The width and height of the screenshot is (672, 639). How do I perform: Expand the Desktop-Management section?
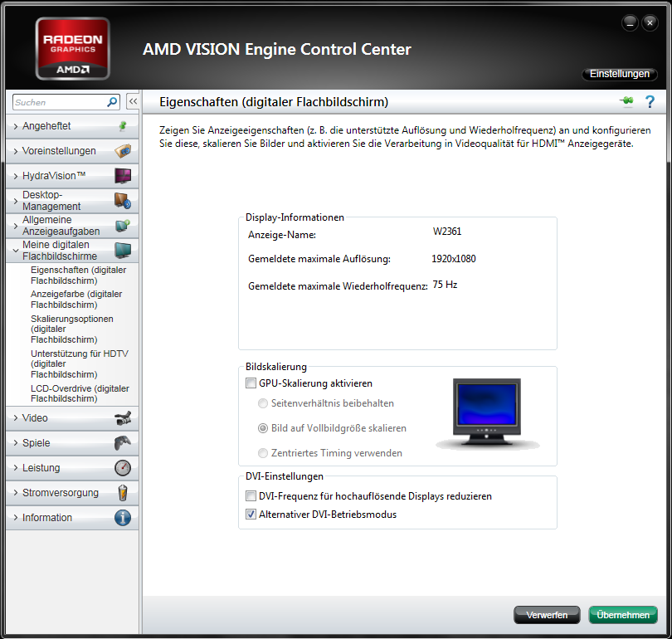(x=72, y=201)
